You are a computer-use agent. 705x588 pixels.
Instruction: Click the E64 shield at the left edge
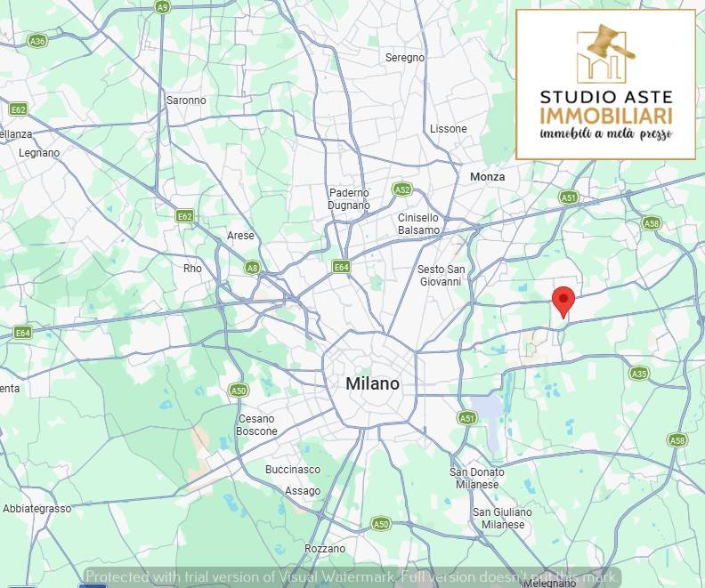point(22,333)
